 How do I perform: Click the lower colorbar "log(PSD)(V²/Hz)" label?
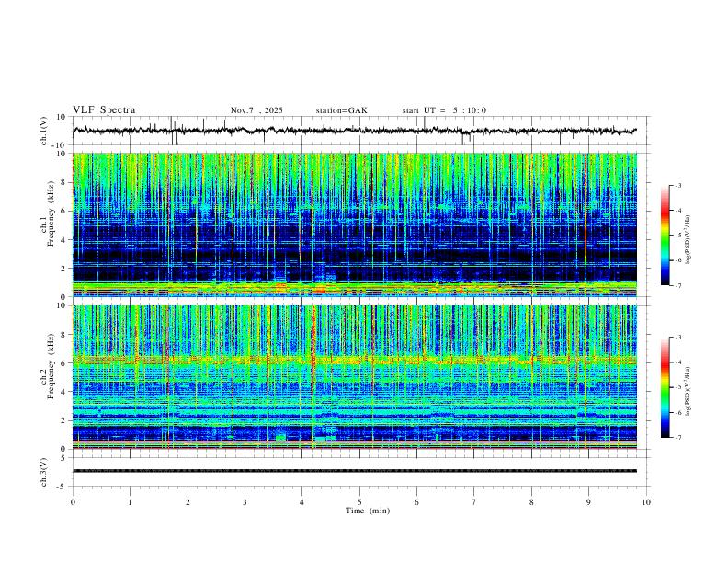[x=688, y=391]
